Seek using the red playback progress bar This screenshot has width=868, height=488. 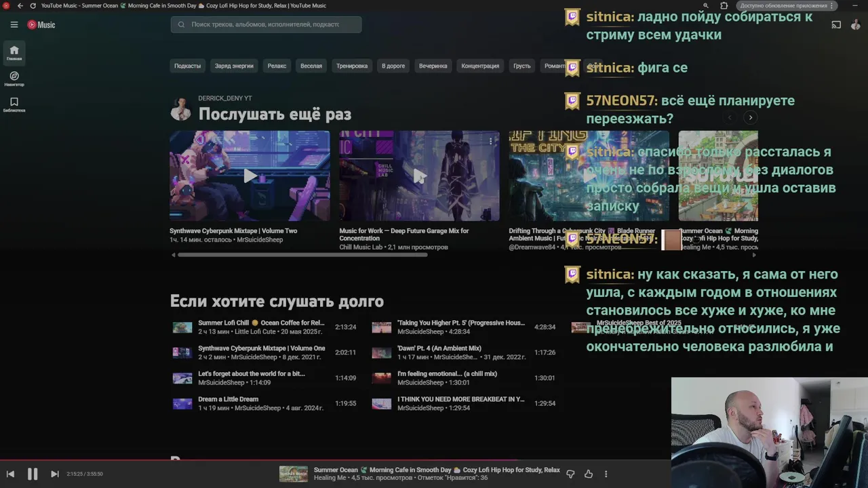(336, 460)
